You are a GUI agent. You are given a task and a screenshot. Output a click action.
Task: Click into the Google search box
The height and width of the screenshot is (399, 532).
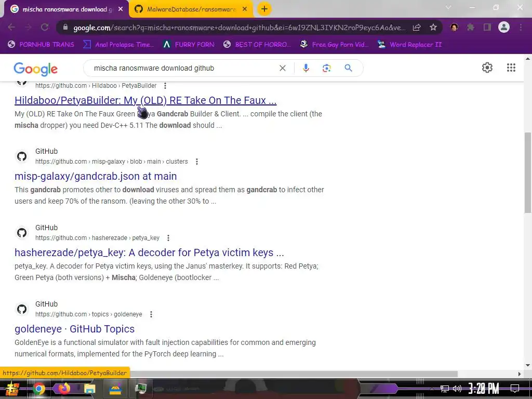click(x=183, y=68)
